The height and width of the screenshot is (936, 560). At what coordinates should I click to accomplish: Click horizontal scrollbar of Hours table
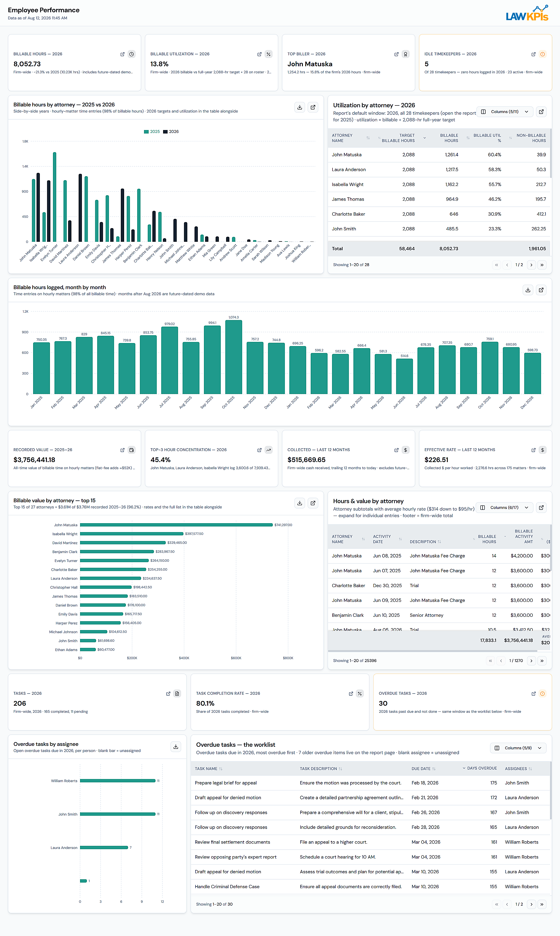tap(432, 651)
